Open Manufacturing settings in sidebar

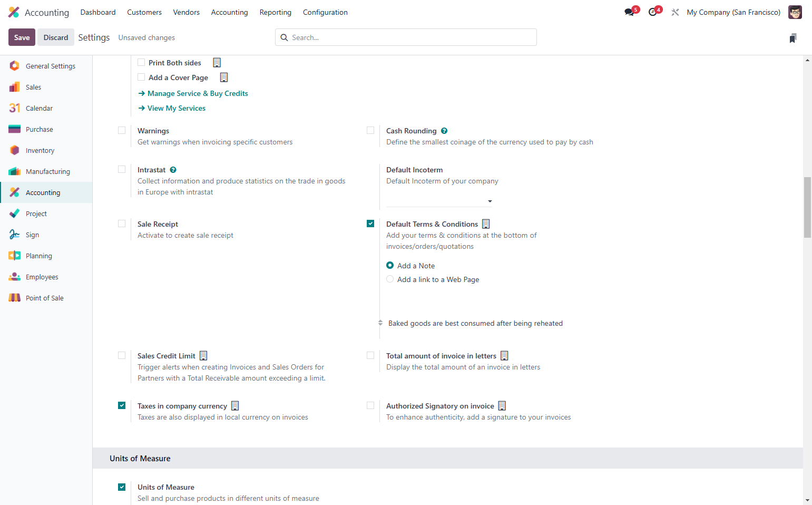(x=46, y=171)
